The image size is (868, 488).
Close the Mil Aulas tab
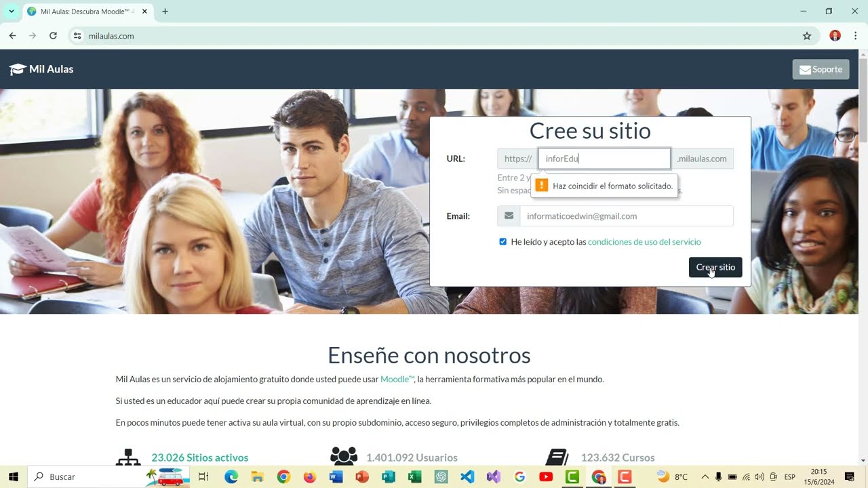tap(144, 12)
